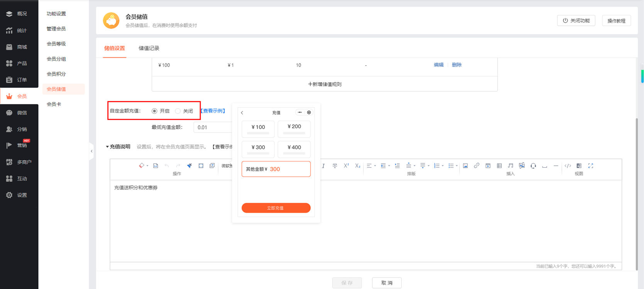Click the insert music icon
Image resolution: width=644 pixels, height=289 pixels.
point(510,166)
